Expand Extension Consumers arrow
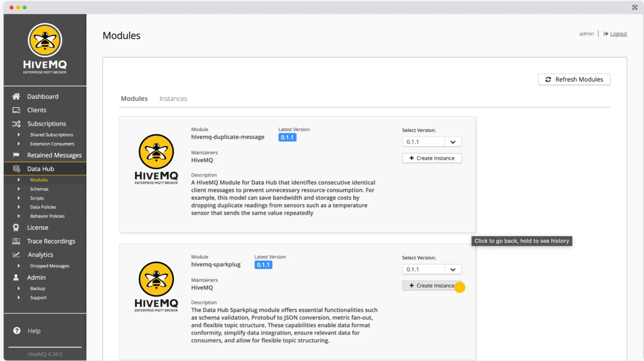The height and width of the screenshot is (361, 644). 19,143
